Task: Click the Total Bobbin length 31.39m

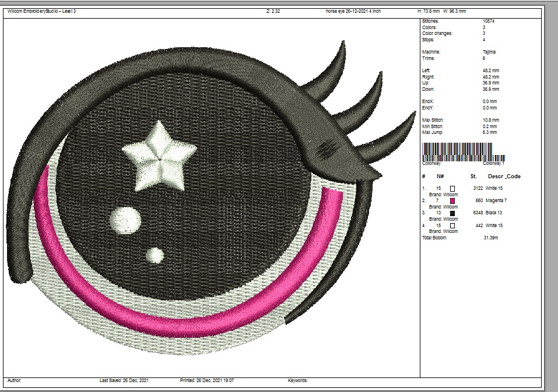Action: (492, 238)
